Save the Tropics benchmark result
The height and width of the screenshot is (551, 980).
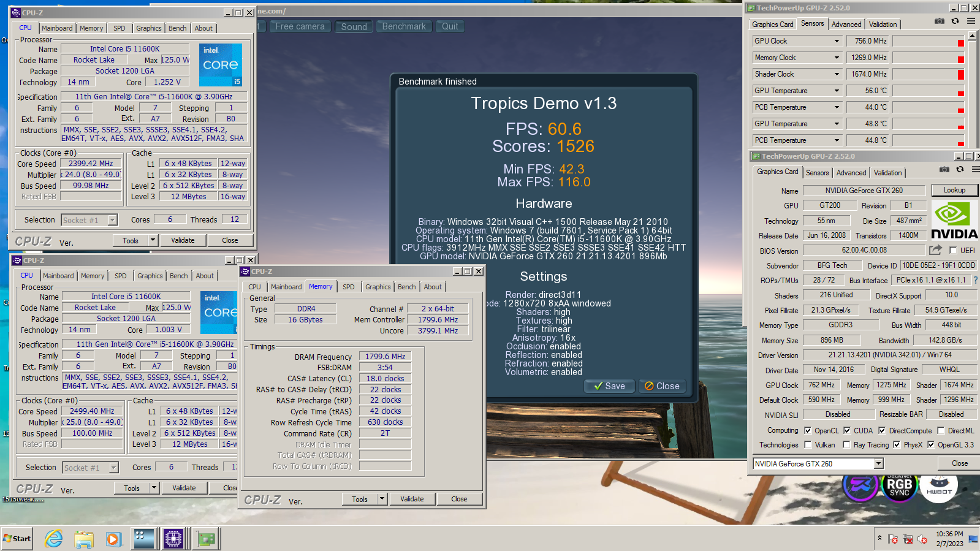tap(609, 386)
